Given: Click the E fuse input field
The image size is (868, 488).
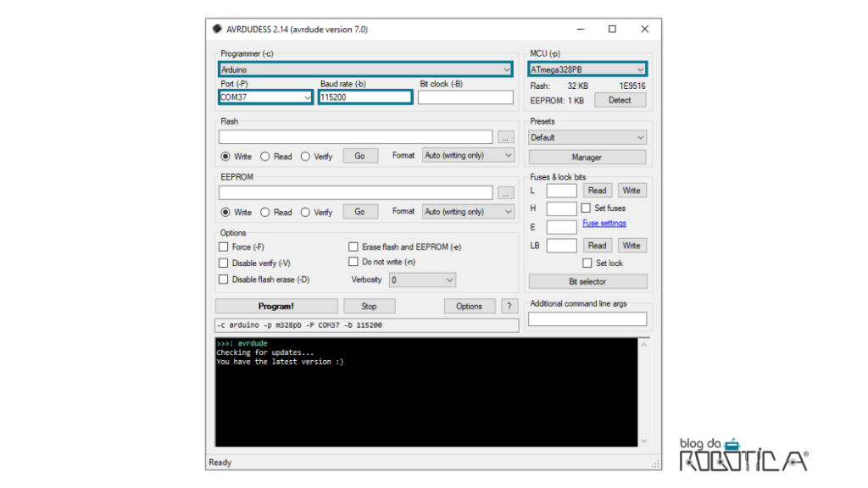Looking at the screenshot, I should [x=562, y=227].
